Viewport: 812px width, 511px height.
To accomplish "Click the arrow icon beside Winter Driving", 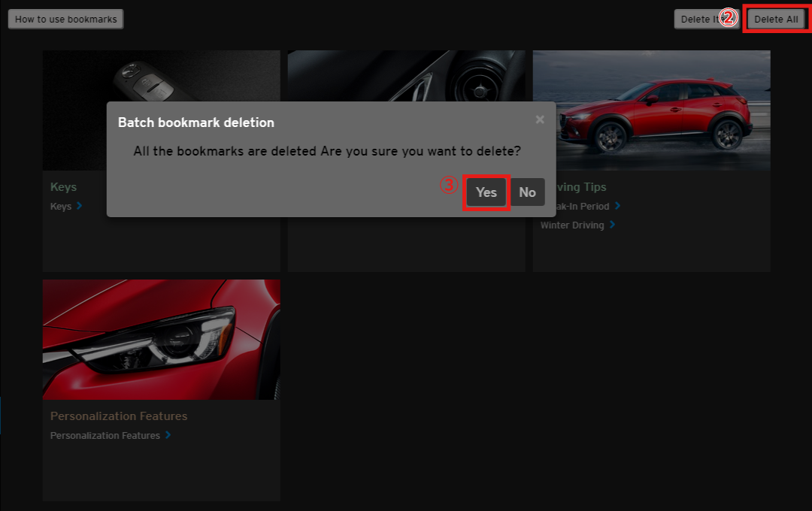I will [x=613, y=225].
